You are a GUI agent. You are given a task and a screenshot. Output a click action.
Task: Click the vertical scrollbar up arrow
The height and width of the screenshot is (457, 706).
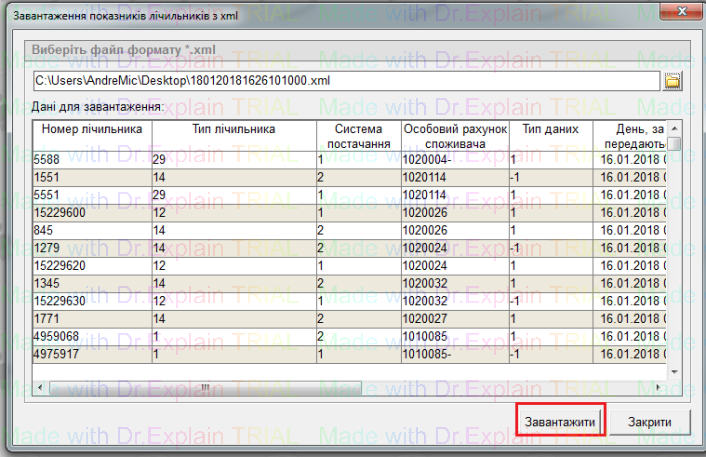(x=674, y=127)
